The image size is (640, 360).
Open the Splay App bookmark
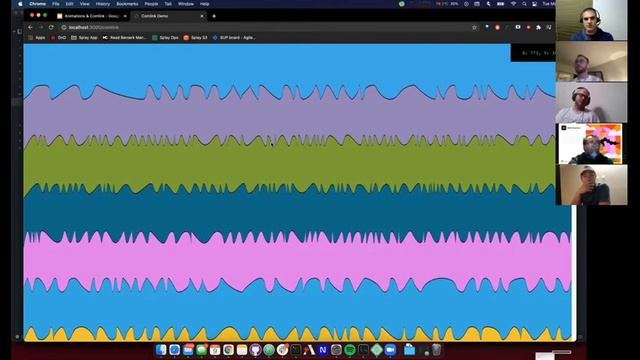[x=84, y=38]
